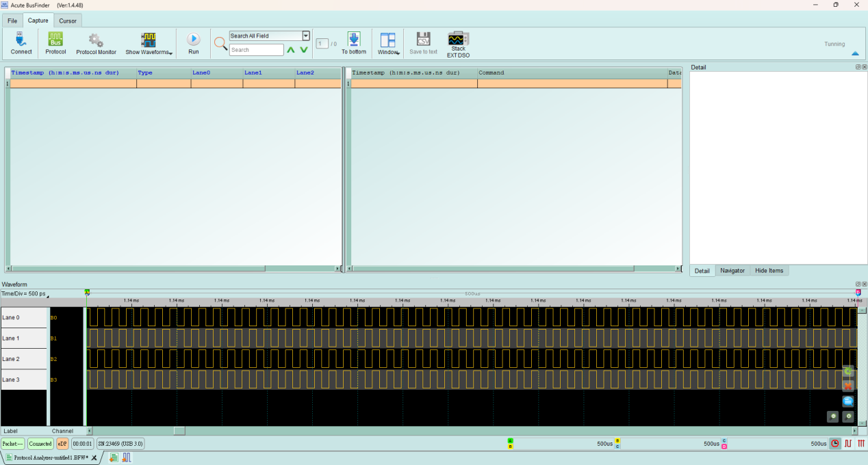Click the magnifier search icon
Image resolution: width=868 pixels, height=465 pixels.
[220, 44]
